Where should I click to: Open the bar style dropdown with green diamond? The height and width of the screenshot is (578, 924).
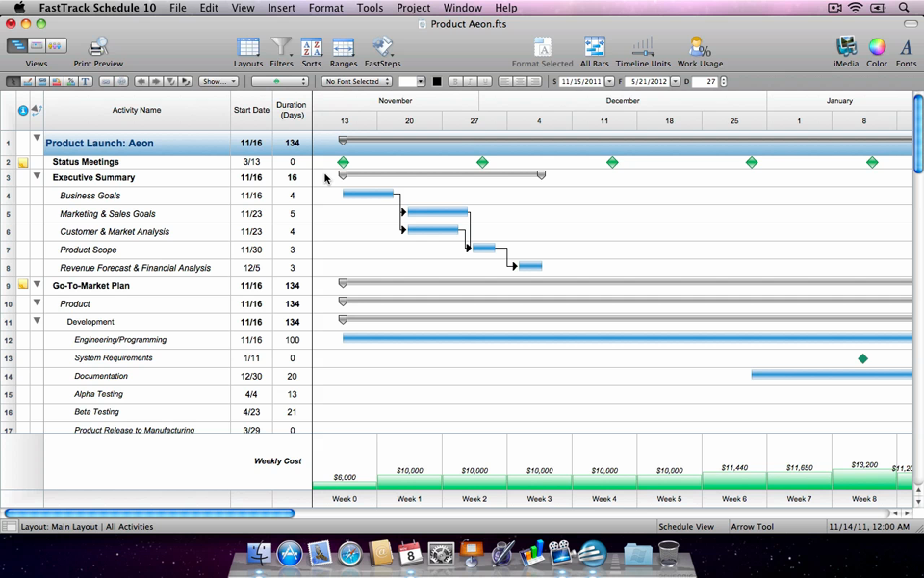coord(279,81)
